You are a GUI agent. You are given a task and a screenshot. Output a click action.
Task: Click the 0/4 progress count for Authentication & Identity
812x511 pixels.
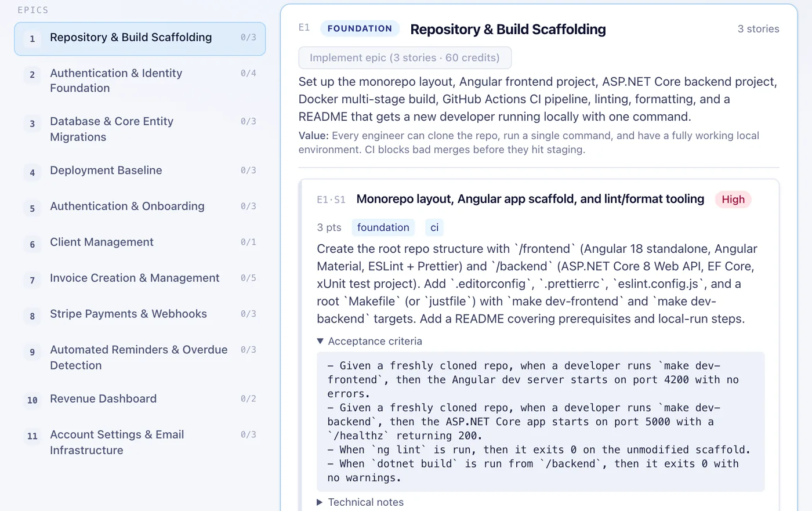tap(248, 73)
